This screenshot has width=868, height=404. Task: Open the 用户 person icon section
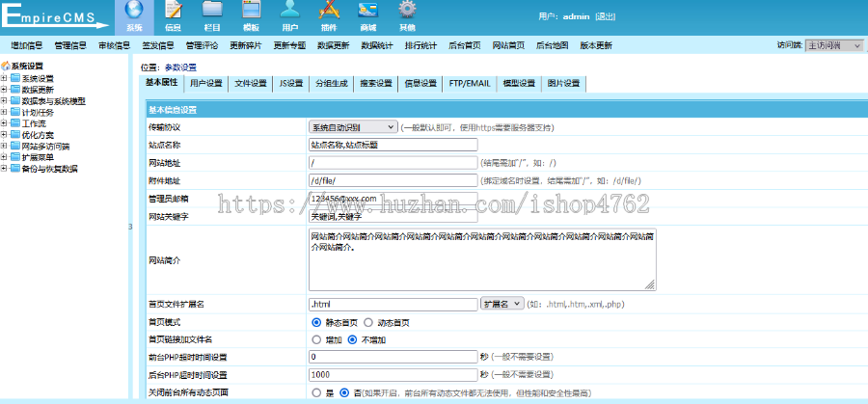[289, 10]
